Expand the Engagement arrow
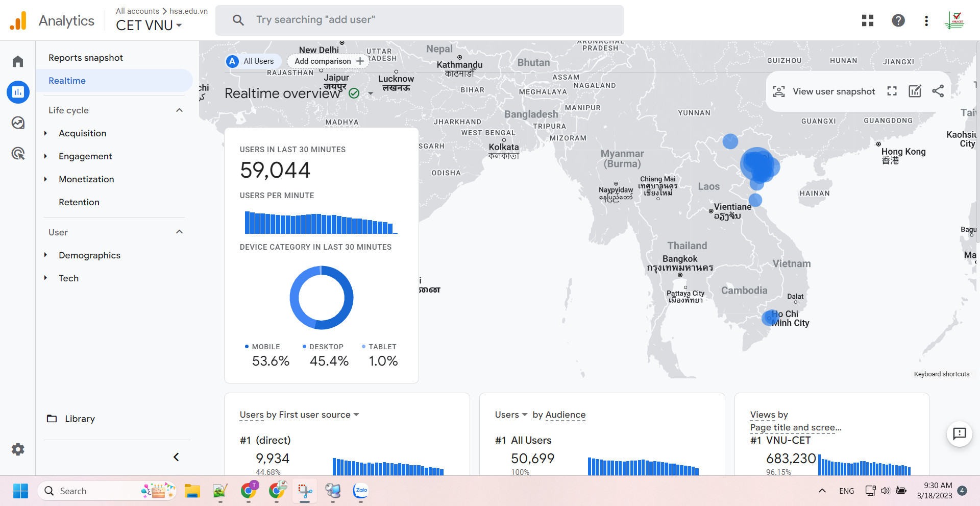Screen dimensions: 980x506 click(x=45, y=156)
